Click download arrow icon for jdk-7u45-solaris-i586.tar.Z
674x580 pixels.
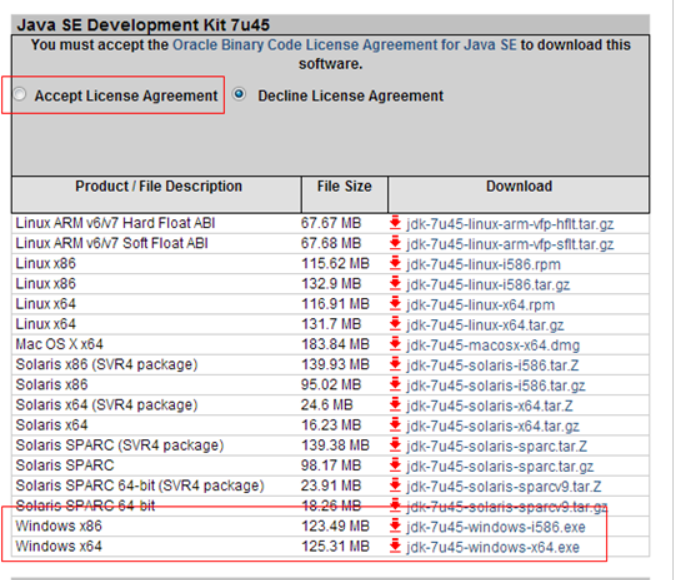click(x=395, y=365)
